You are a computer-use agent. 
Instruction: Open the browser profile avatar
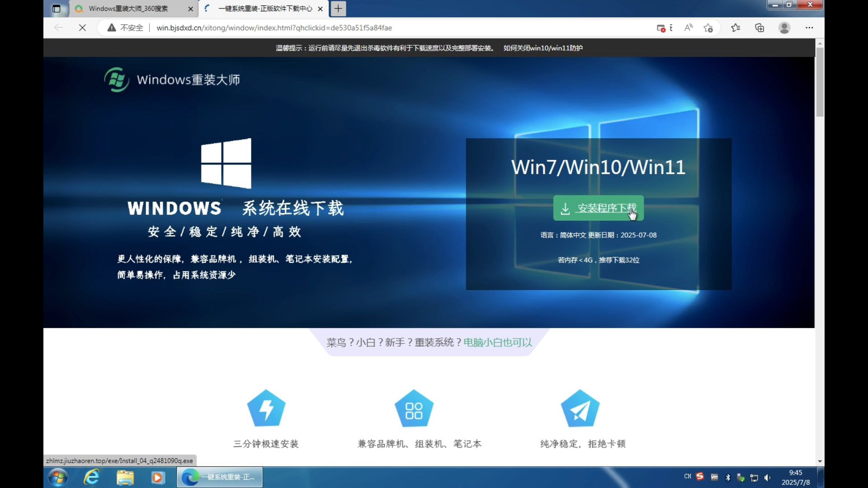click(x=784, y=28)
